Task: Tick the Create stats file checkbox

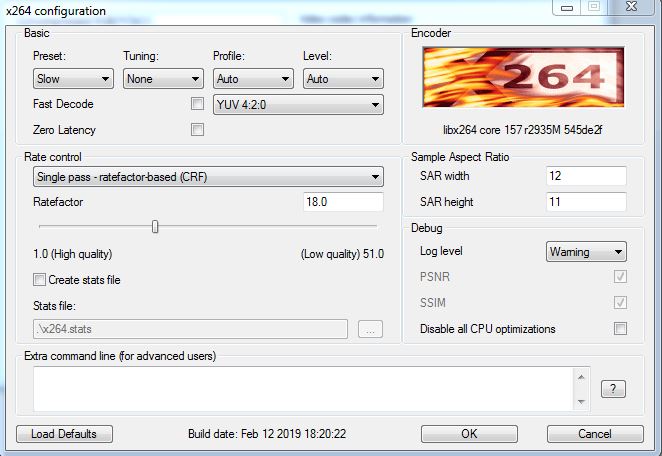Action: (x=39, y=280)
